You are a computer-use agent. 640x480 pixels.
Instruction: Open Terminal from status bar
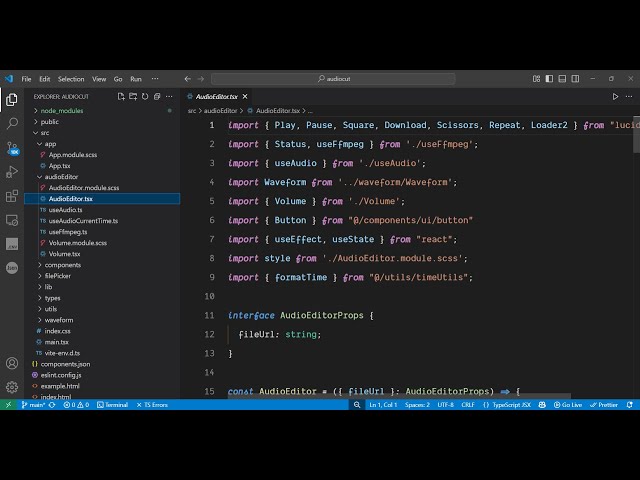point(112,405)
